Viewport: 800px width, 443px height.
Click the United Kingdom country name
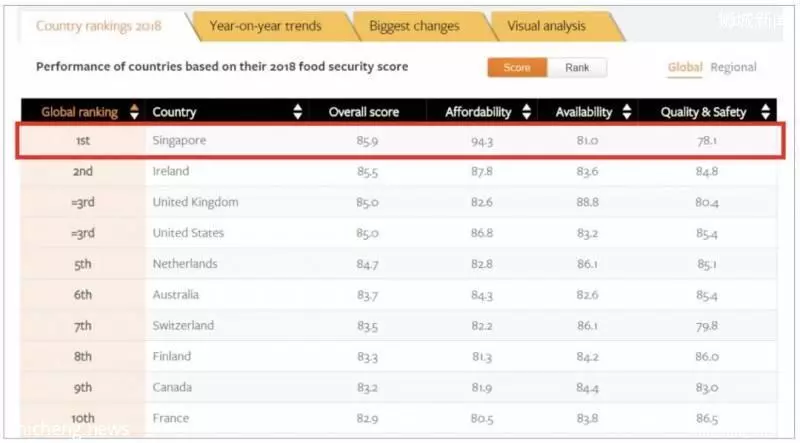click(x=195, y=202)
